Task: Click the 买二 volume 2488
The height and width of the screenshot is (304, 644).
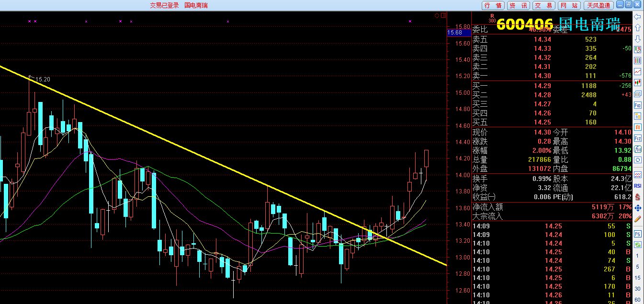Action: point(588,95)
